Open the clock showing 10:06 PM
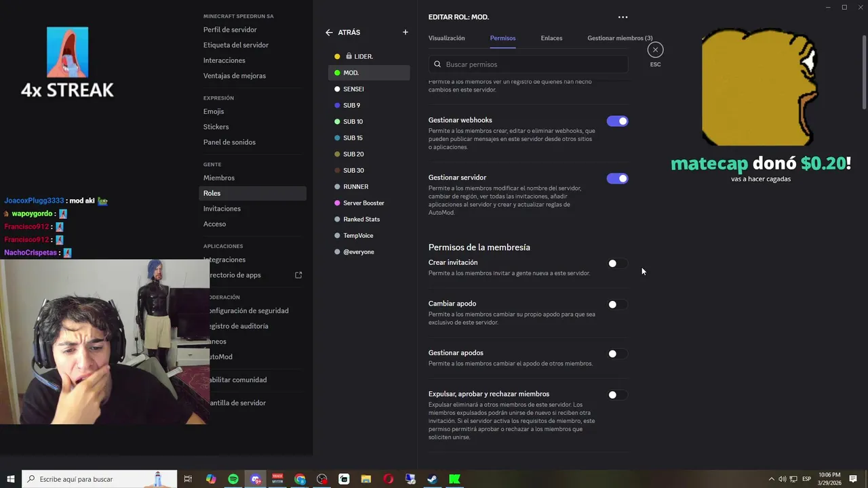868x488 pixels. click(829, 479)
